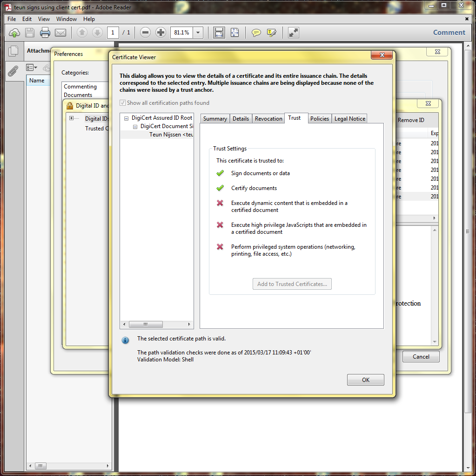Collapse the DigiCert Assured ID Root node
Viewport: 476px width, 476px height.
click(x=127, y=118)
